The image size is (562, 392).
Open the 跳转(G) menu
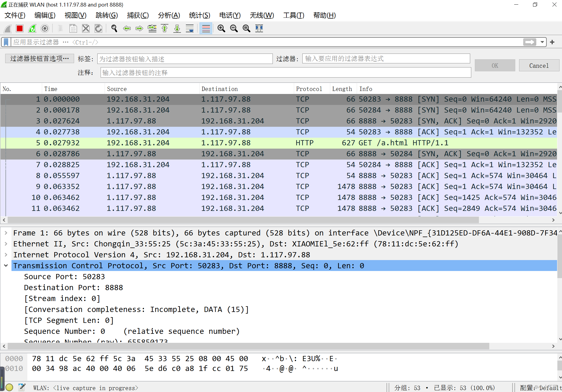point(107,15)
